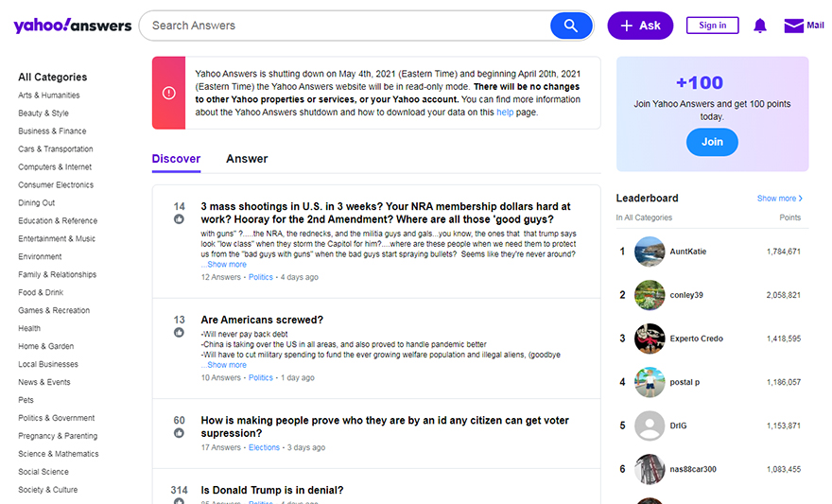Open the Local Businesses category

coord(48,364)
